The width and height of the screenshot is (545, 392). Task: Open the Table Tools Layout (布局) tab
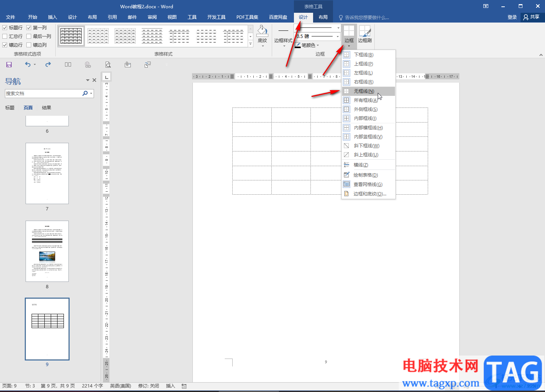click(x=323, y=17)
